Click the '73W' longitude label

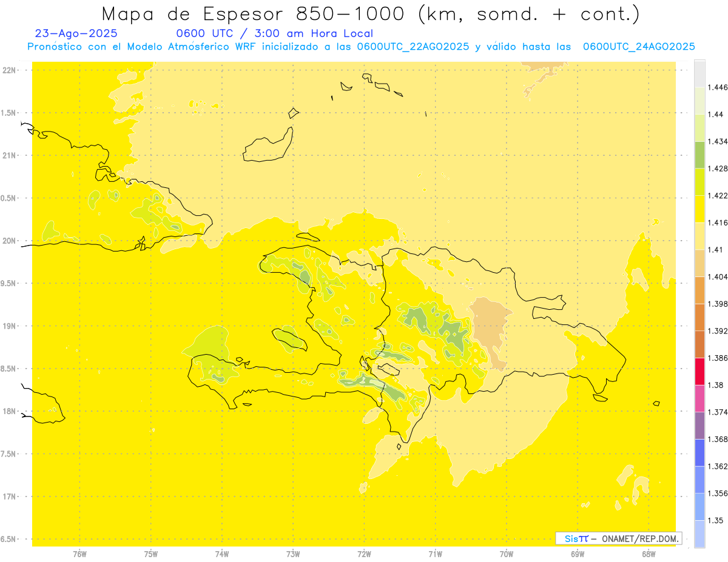(293, 554)
